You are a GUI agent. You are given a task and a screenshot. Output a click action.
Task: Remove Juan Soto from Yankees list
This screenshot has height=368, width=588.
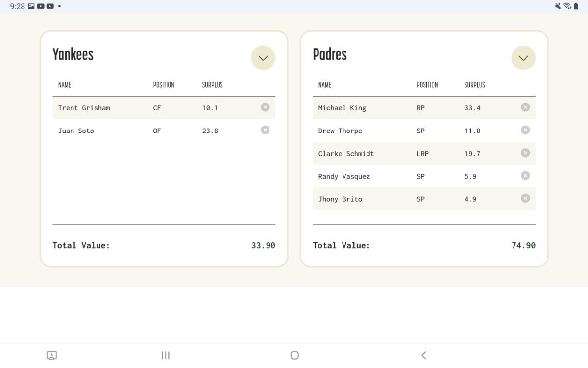point(265,130)
